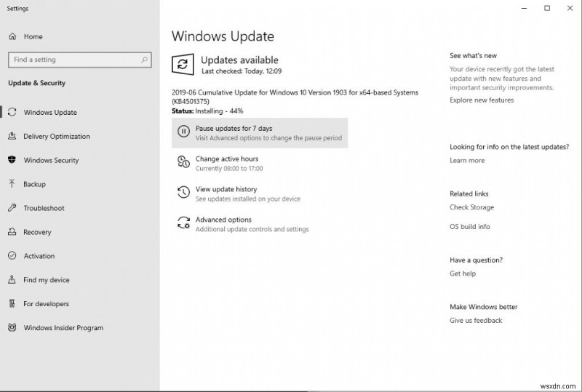Click the Windows Insider Program cat icon

(x=12, y=327)
